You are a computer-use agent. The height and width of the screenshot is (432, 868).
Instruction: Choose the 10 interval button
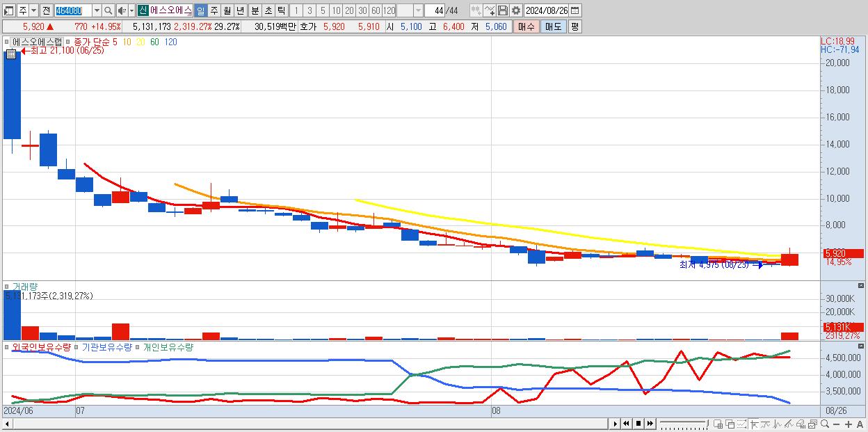[336, 10]
